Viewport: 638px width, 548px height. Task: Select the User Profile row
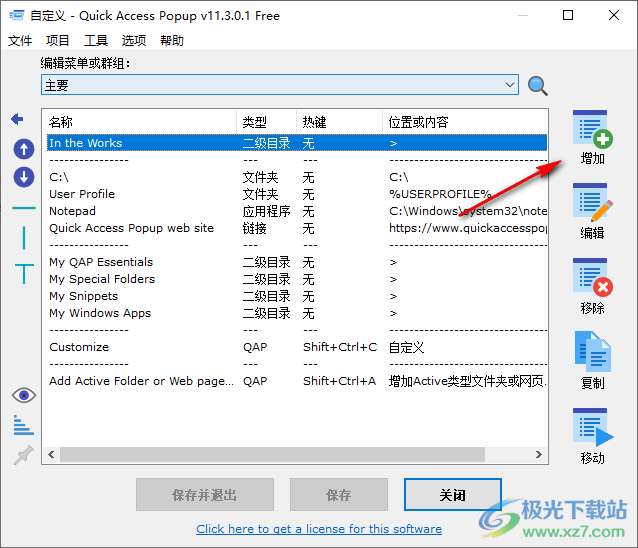(297, 194)
